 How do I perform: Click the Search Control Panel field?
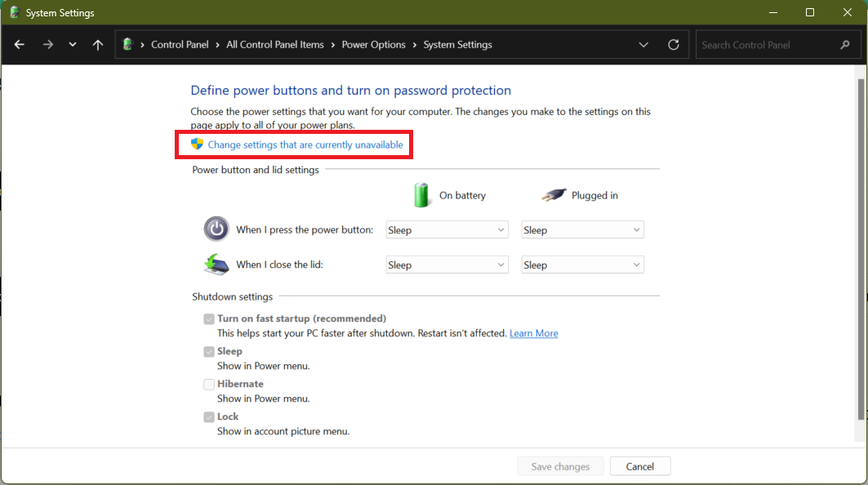[x=768, y=45]
